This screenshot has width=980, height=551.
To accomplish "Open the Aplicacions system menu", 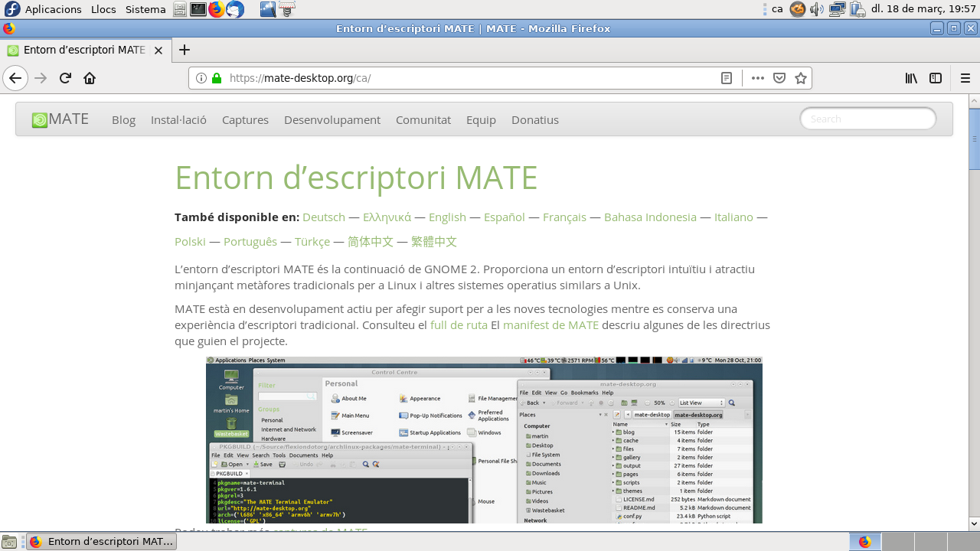I will coord(53,9).
